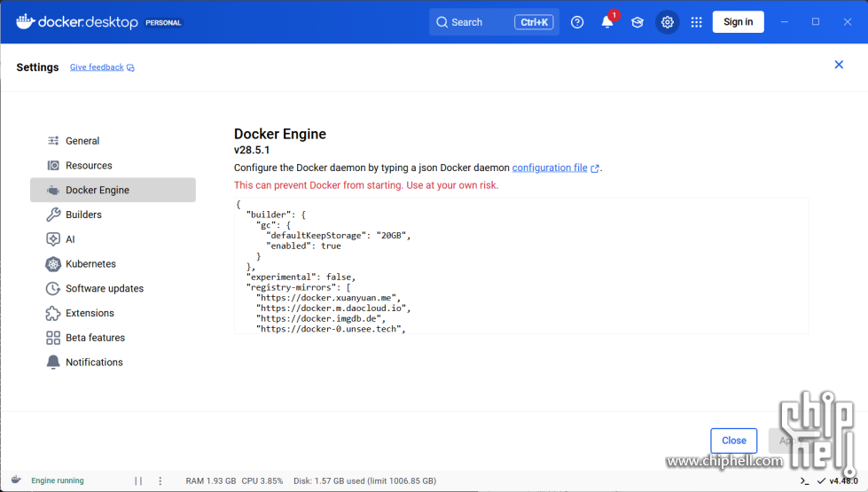868x492 pixels.
Task: Open the help question mark icon
Action: coord(577,22)
